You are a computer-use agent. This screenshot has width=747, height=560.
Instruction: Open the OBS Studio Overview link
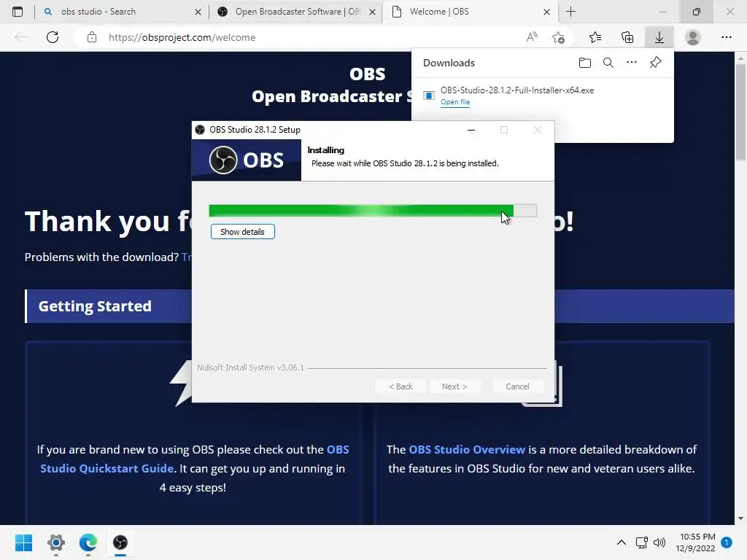(467, 449)
